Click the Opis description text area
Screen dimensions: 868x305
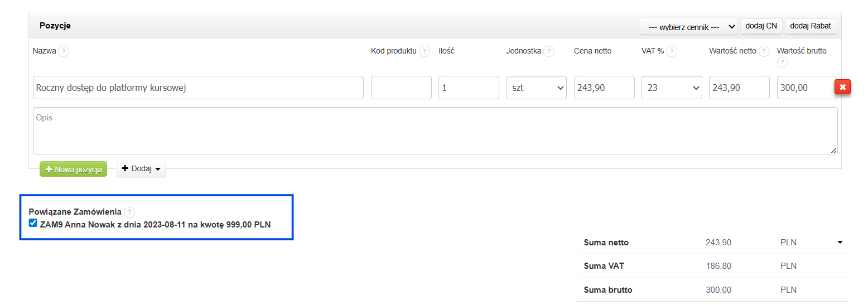435,130
